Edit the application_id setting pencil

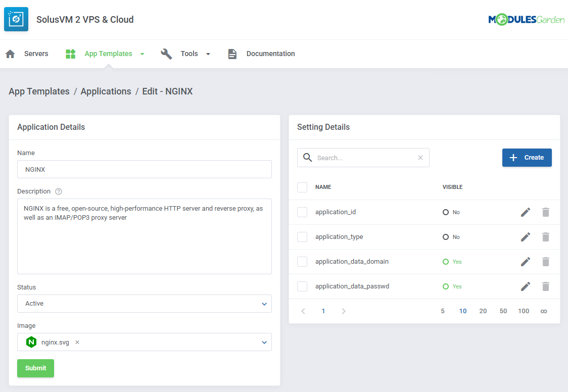[x=526, y=212]
